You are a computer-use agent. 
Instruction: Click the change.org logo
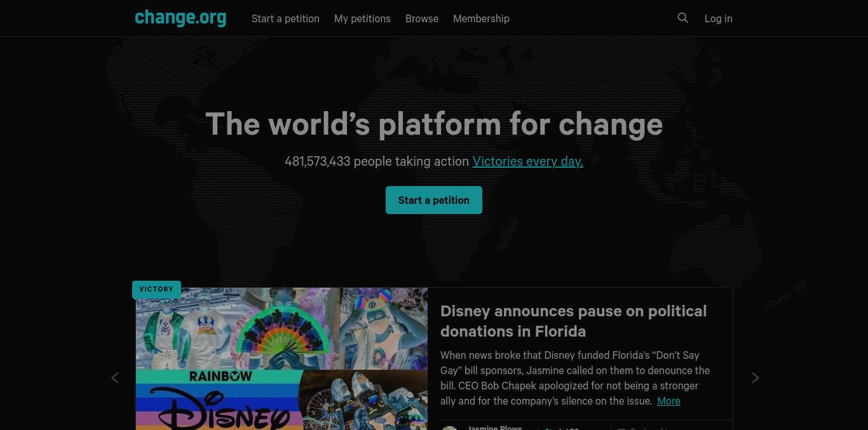pyautogui.click(x=180, y=17)
